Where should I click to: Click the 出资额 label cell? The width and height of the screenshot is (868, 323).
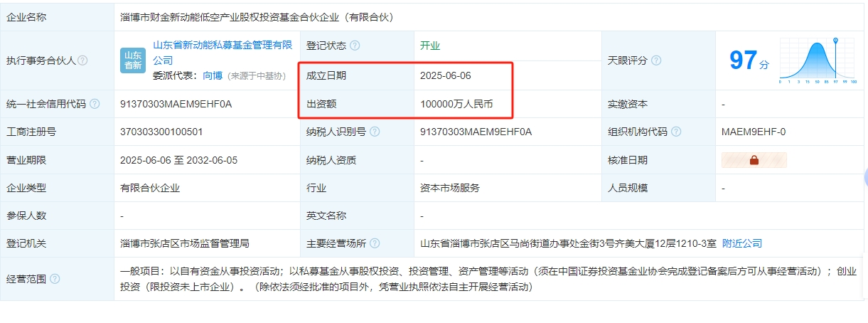click(357, 104)
